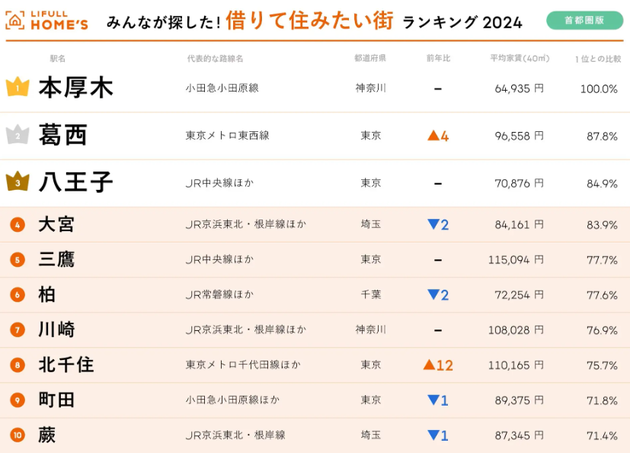This screenshot has height=453, width=630.
Task: Click the bronze crown icon for rank 3
Action: point(18,181)
